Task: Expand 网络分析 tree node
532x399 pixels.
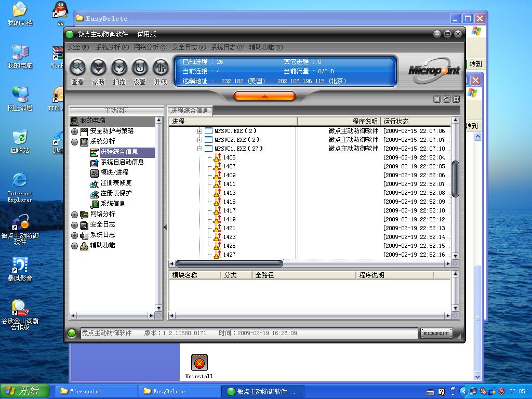Action: (x=75, y=215)
